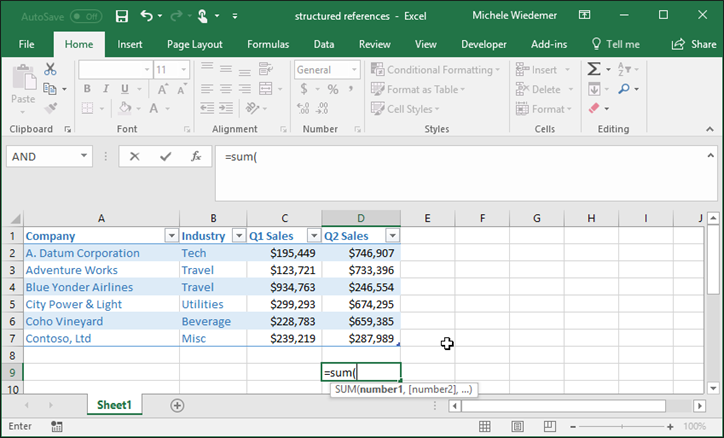This screenshot has width=724, height=438.
Task: Click the Save icon in title bar
Action: pyautogui.click(x=122, y=17)
